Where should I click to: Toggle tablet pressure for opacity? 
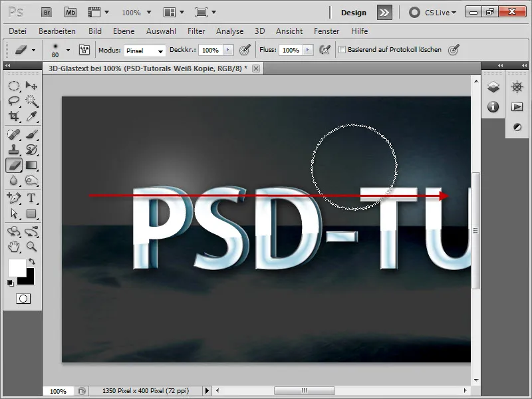(245, 50)
